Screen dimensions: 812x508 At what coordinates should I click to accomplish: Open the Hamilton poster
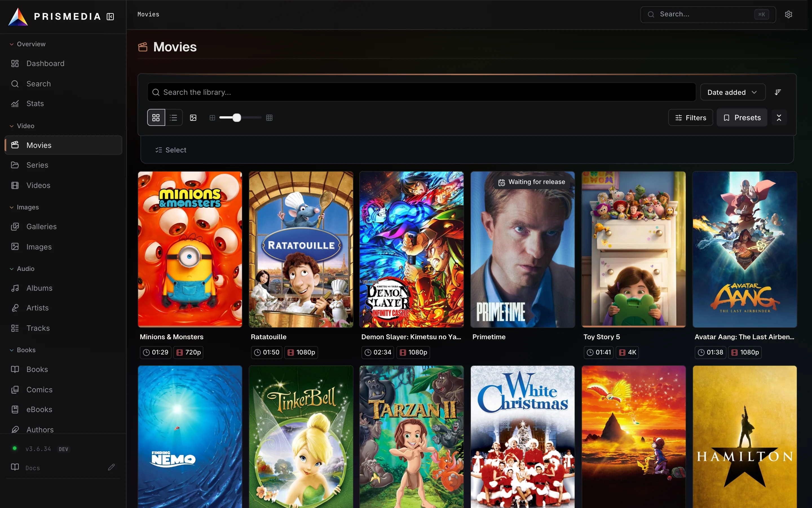745,437
